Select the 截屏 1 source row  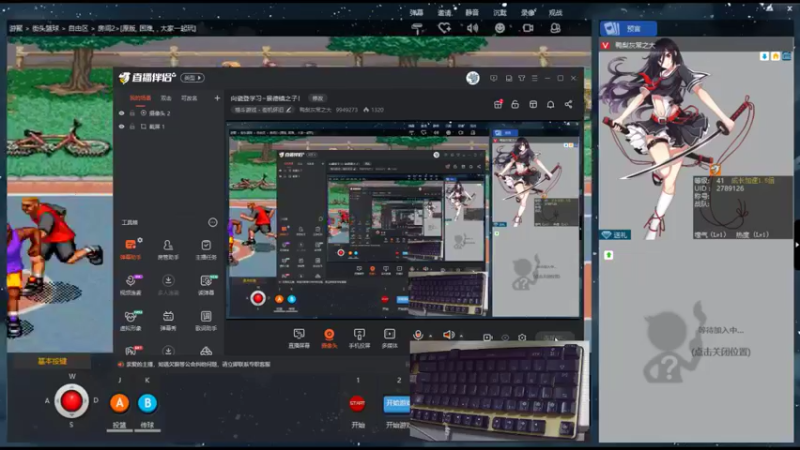click(168, 127)
